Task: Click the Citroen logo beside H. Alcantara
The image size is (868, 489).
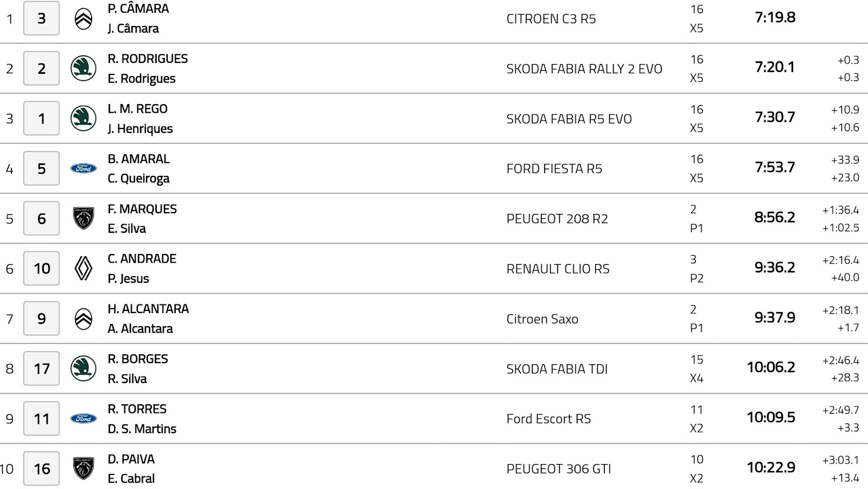Action: coord(84,319)
